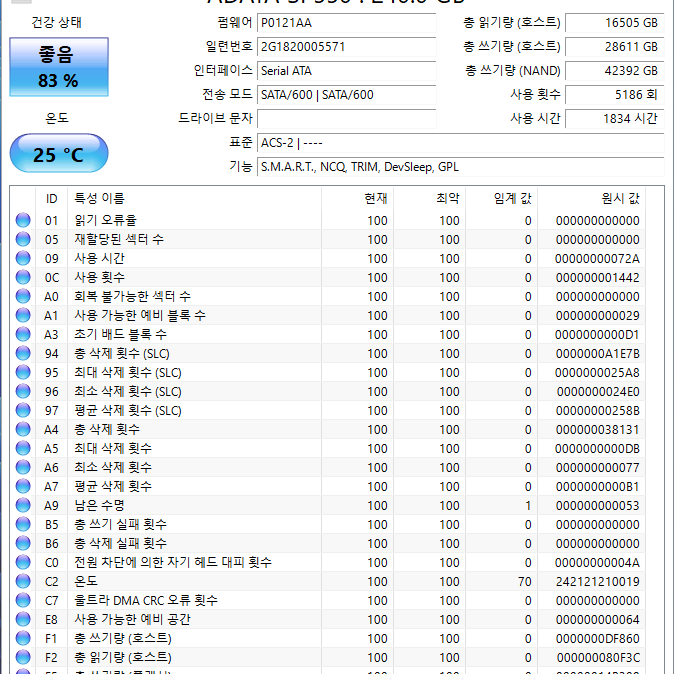The height and width of the screenshot is (674, 674).
Task: Click status icon of row 95 최대 삭제 횟수 (SLC)
Action: click(x=23, y=372)
